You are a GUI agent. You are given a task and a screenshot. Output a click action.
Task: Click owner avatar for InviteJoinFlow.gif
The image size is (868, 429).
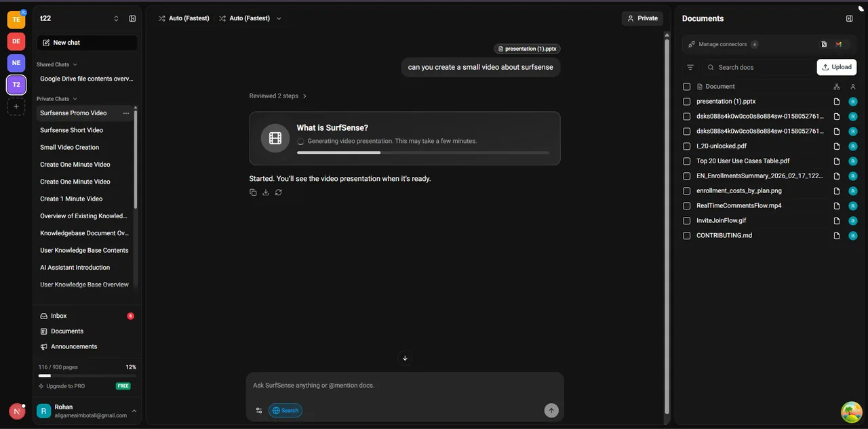pos(853,221)
